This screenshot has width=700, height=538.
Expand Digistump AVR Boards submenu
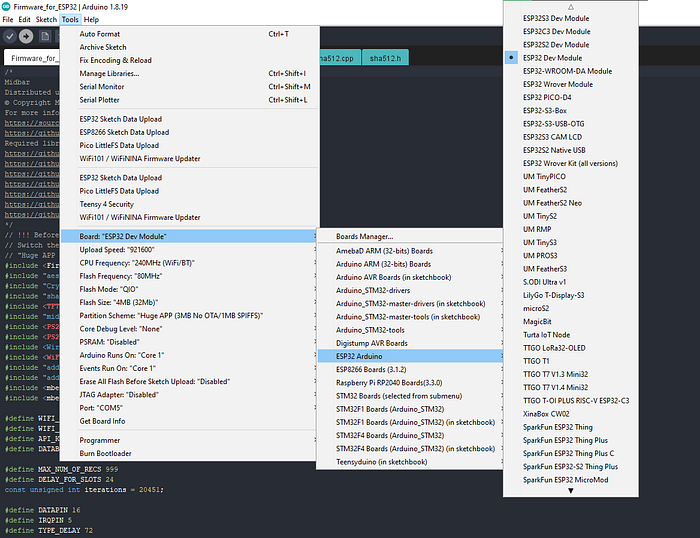tap(410, 343)
